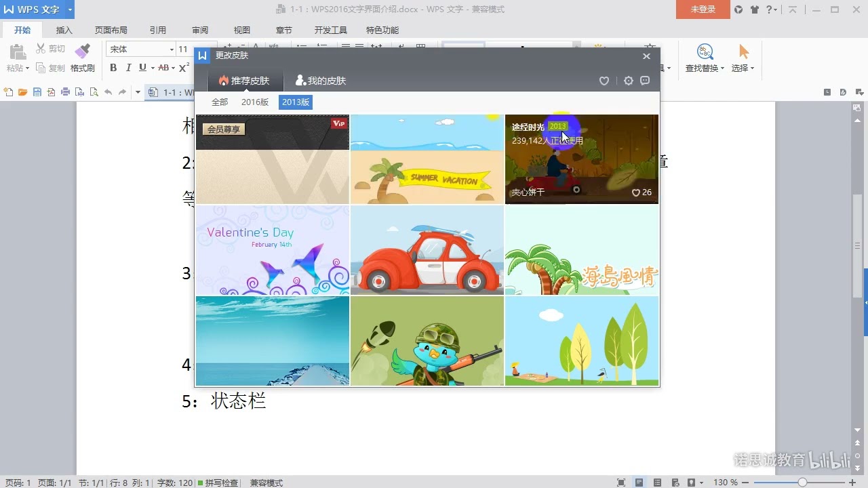
Task: Open the WPS 文字 application menu arrow
Action: point(70,9)
